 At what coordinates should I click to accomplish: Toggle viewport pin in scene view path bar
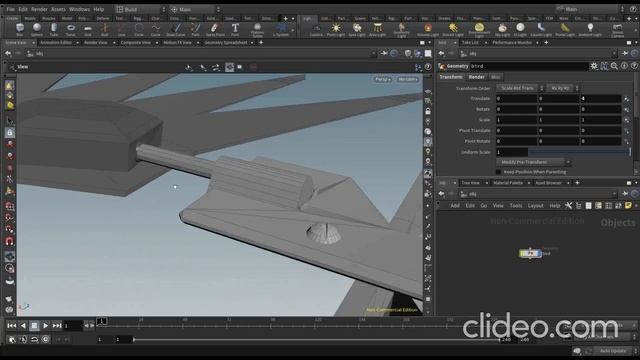(384, 53)
